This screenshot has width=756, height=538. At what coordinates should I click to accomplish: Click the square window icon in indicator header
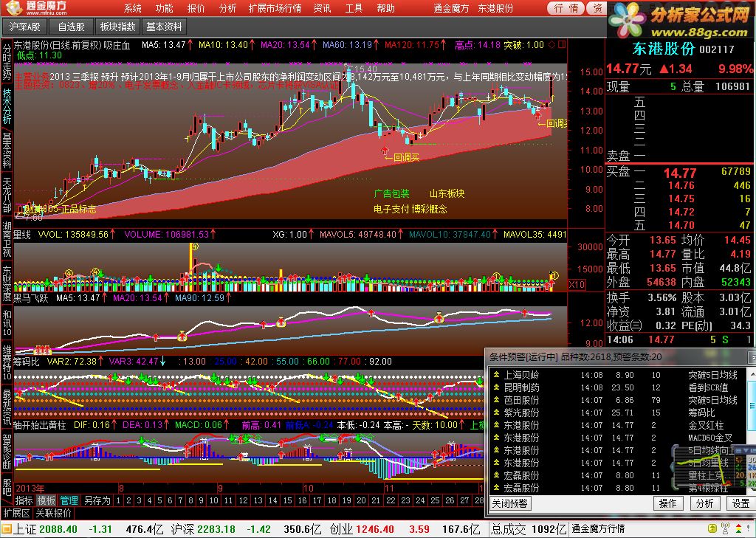coord(562,45)
